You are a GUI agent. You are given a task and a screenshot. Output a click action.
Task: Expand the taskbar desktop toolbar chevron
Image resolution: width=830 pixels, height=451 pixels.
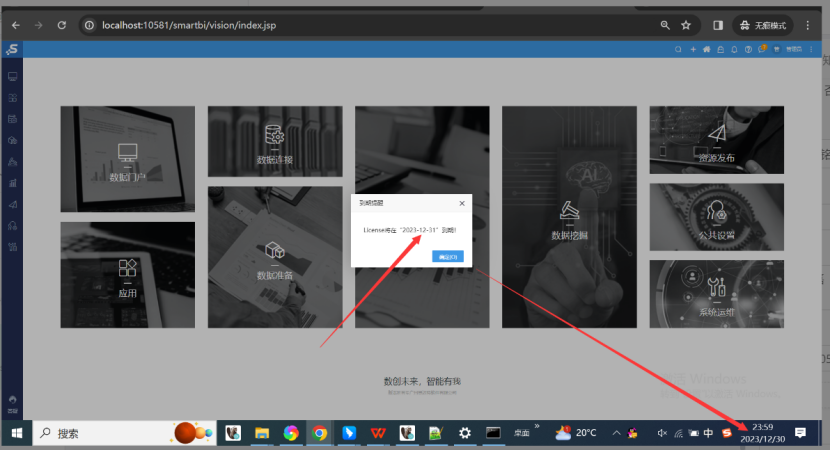coord(537,426)
